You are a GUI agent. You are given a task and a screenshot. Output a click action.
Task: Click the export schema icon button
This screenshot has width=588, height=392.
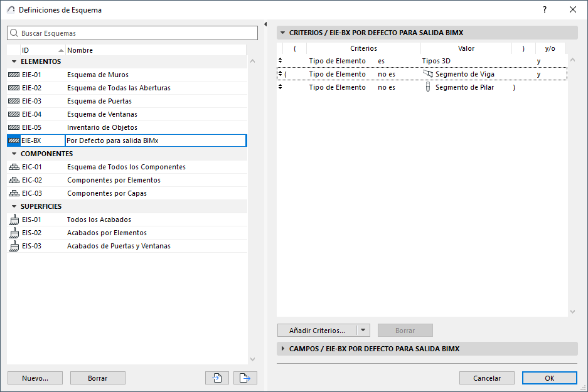click(245, 378)
